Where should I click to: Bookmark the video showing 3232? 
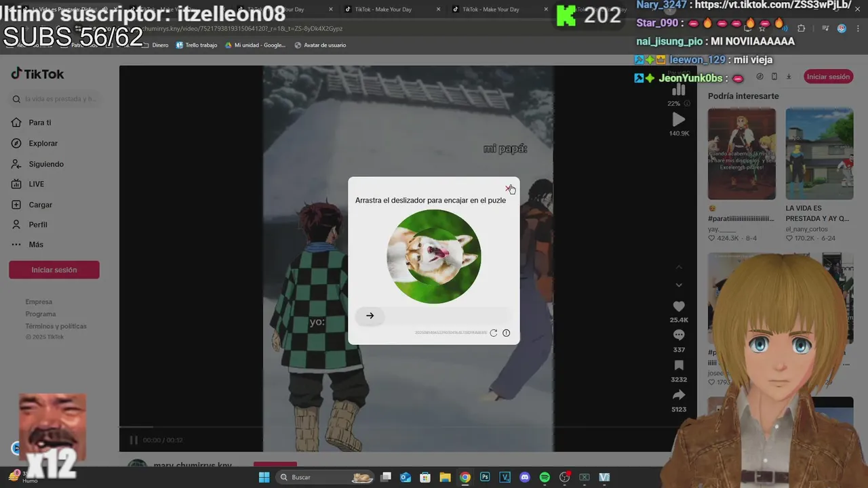[679, 365]
